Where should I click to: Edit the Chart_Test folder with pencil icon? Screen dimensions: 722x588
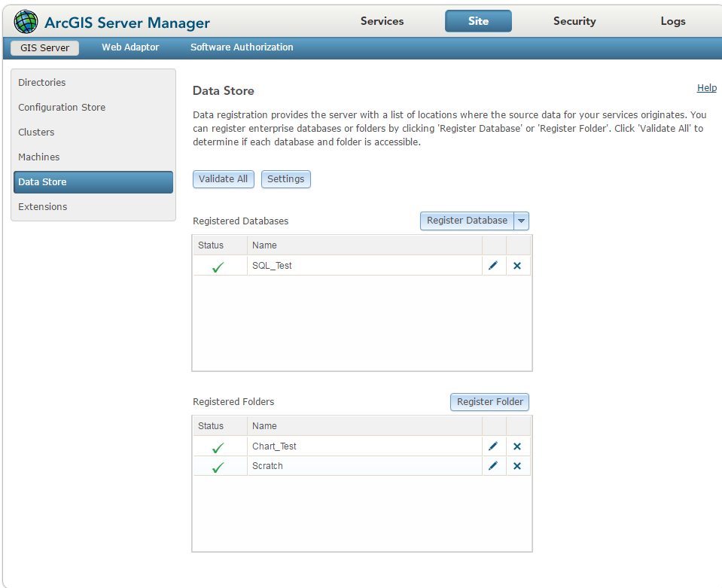tap(493, 446)
